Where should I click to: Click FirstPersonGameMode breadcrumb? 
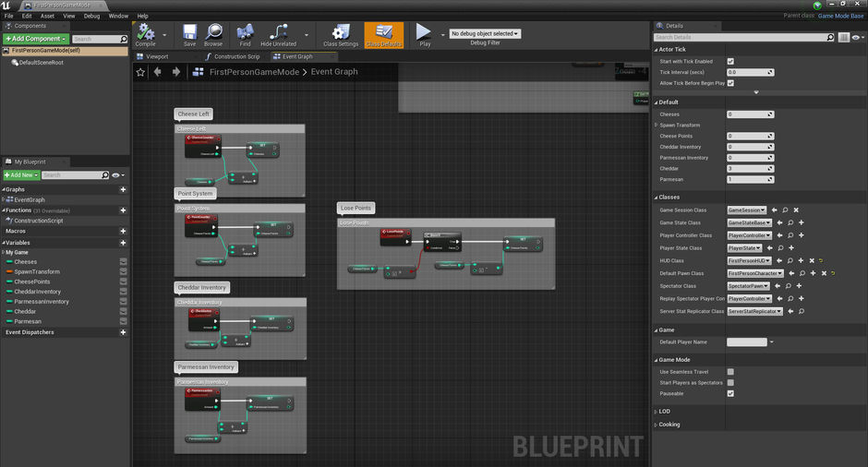254,72
